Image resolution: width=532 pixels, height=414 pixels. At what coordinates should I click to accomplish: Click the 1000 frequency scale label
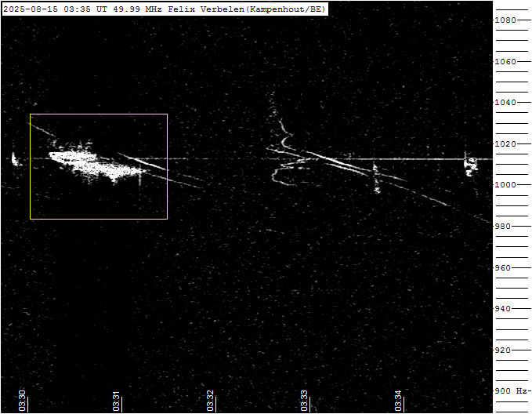[x=505, y=185]
